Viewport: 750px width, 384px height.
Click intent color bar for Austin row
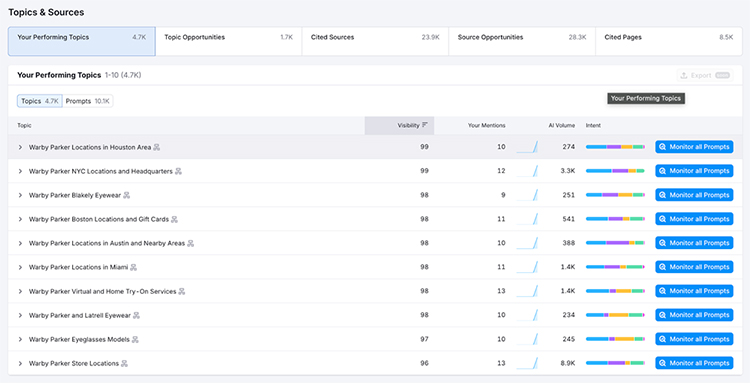[615, 243]
